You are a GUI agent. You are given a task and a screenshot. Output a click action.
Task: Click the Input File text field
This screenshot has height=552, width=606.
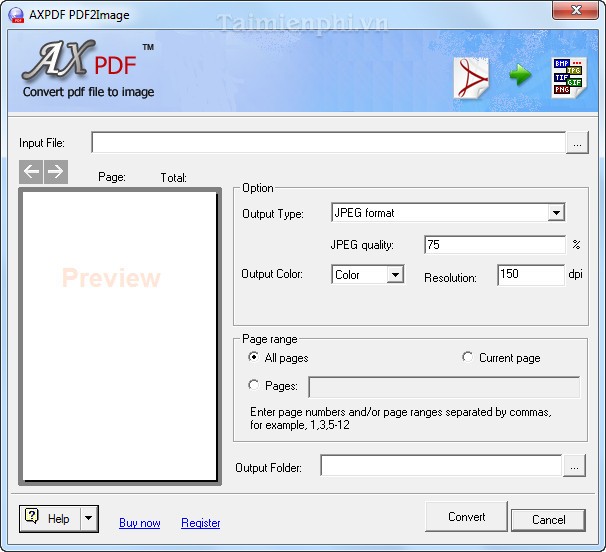pos(329,142)
